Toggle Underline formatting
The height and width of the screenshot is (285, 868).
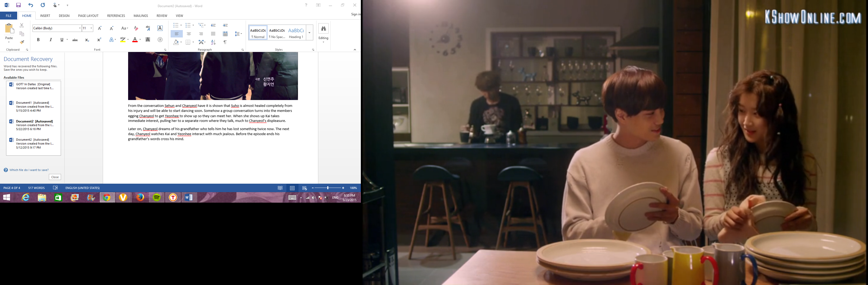(x=62, y=40)
